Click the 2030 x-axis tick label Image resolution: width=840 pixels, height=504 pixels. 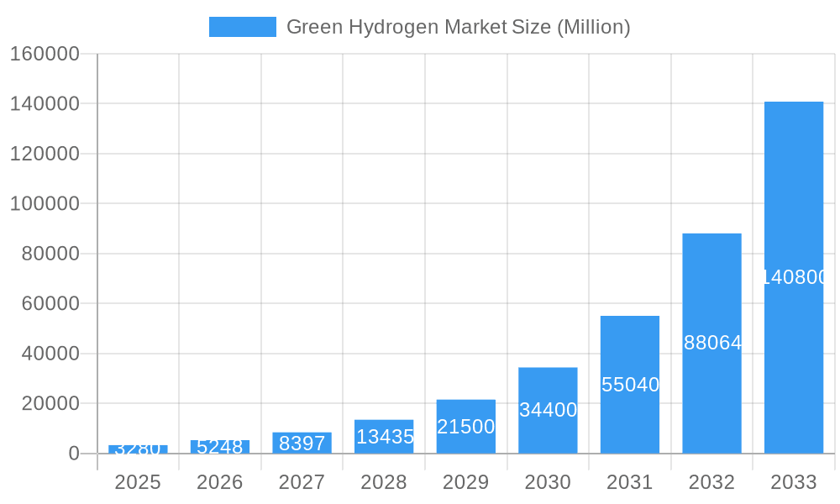click(549, 483)
